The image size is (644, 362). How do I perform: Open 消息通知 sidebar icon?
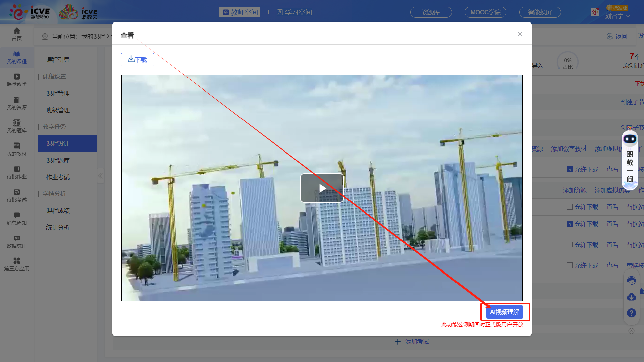17,218
